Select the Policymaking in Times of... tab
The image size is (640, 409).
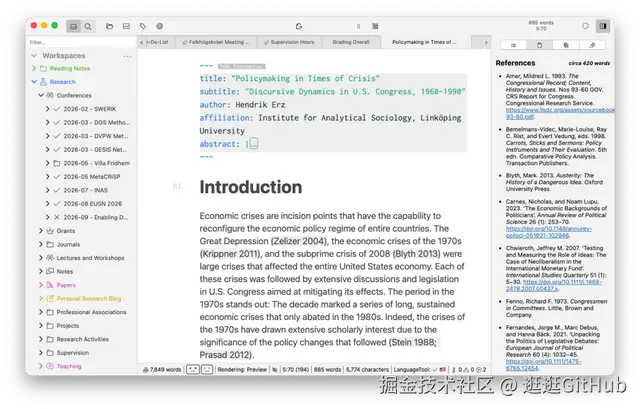pyautogui.click(x=424, y=42)
